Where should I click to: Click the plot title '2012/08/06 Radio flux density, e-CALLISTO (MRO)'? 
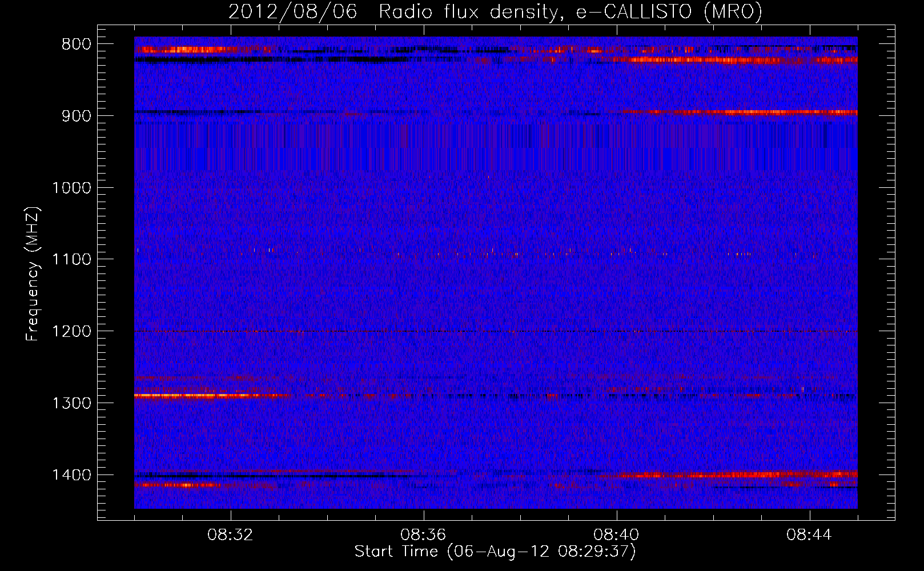(495, 11)
